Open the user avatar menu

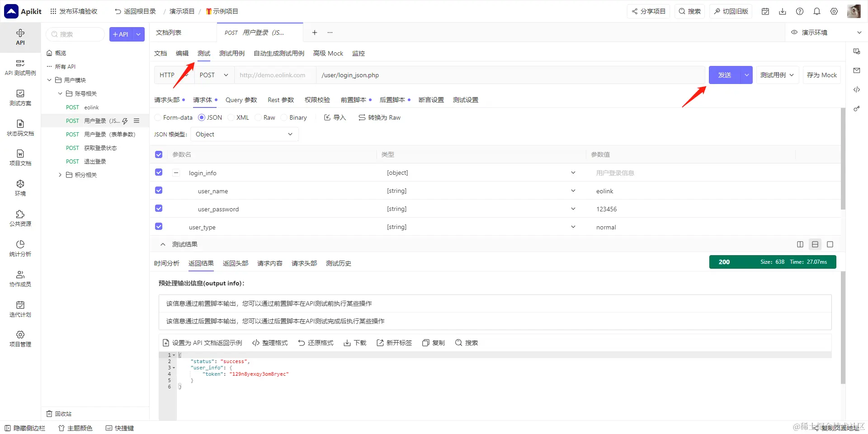pos(854,11)
